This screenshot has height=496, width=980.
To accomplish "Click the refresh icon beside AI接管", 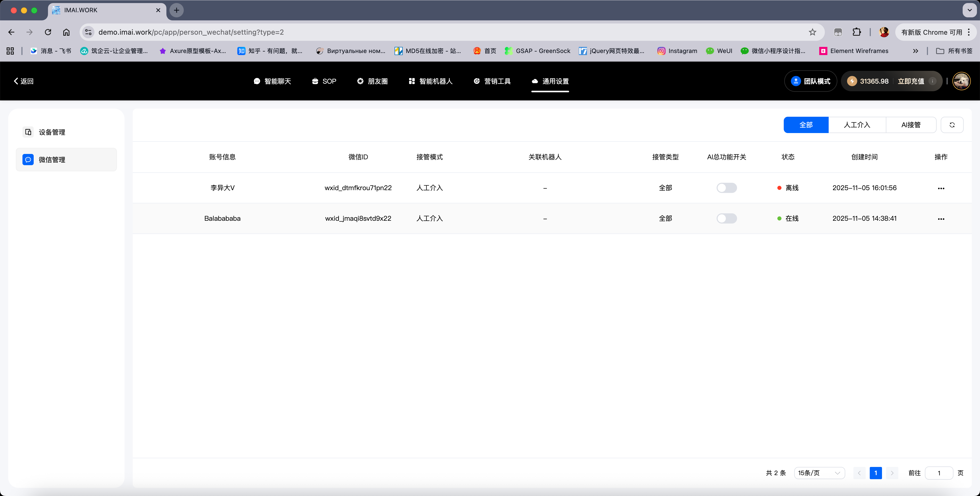I will 952,125.
